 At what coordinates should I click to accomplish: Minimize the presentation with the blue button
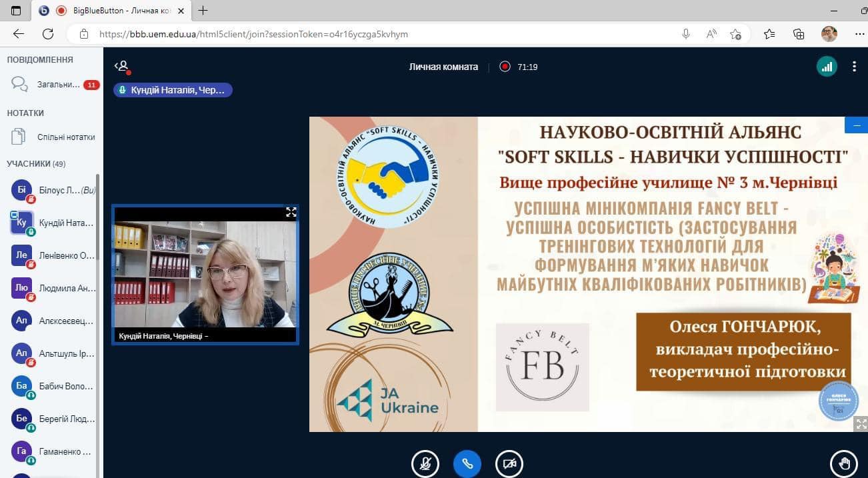(x=856, y=125)
